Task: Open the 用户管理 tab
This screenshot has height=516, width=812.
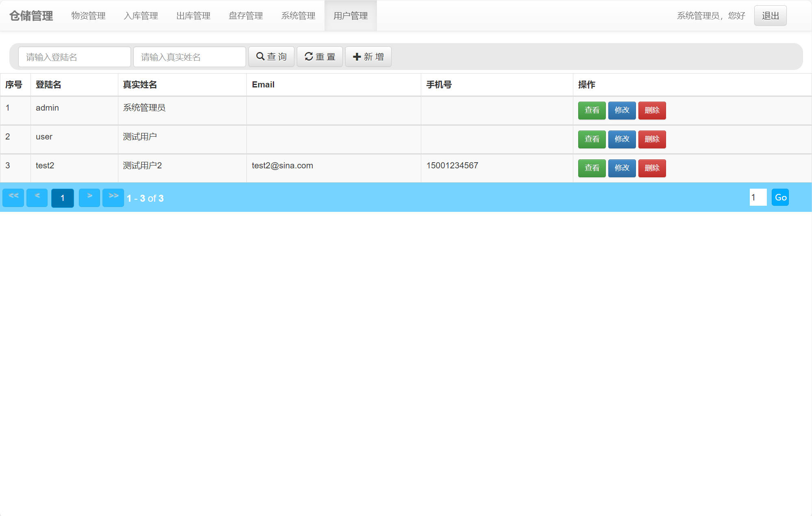Action: point(350,16)
